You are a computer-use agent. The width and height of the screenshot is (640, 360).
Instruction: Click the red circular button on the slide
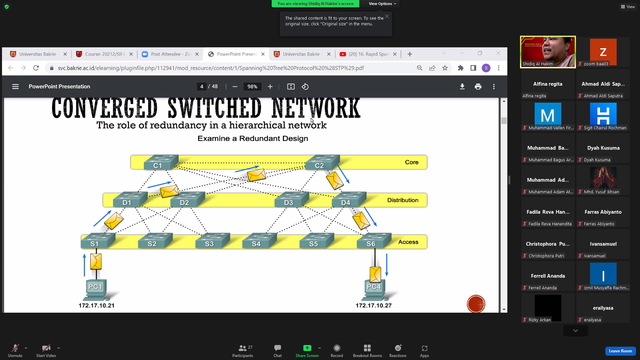(x=476, y=304)
